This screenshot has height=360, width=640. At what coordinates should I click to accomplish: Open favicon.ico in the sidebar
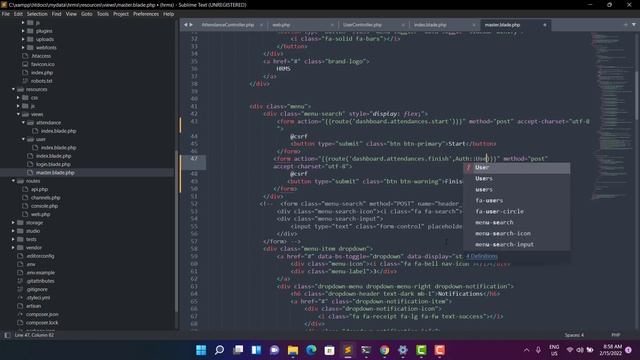click(43, 64)
